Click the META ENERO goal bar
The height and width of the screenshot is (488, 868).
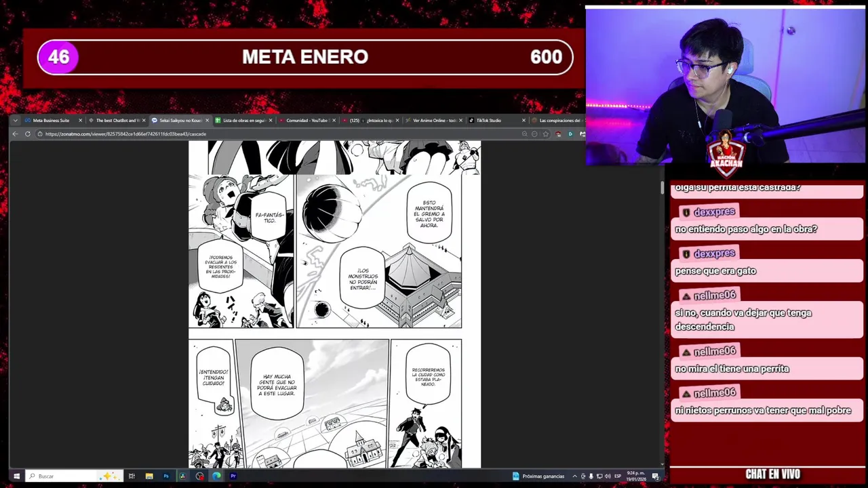[x=305, y=57]
